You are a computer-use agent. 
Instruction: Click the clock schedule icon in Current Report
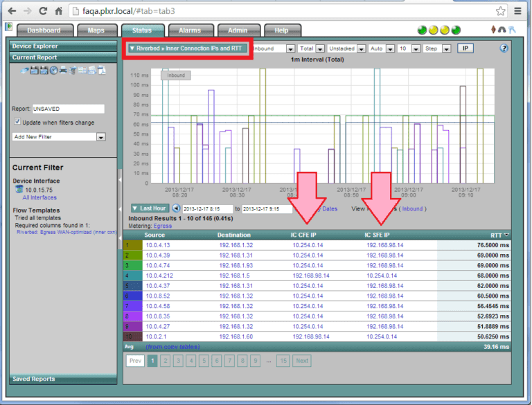tap(53, 71)
